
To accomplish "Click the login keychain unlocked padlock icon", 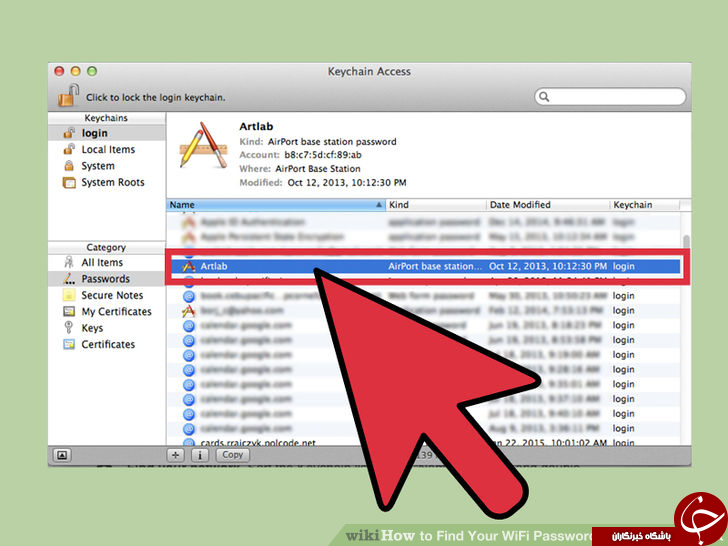I will click(69, 133).
